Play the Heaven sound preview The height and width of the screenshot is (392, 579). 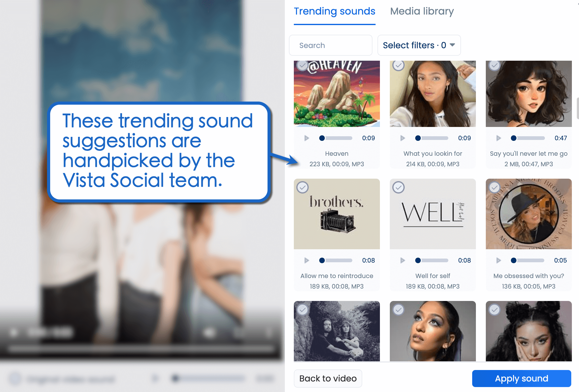tap(307, 138)
